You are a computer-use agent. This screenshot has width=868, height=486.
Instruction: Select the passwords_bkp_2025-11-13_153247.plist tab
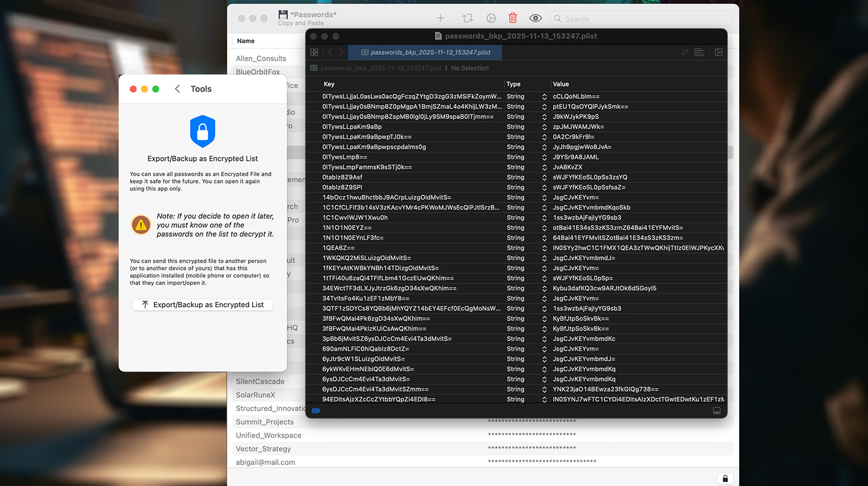pos(425,52)
